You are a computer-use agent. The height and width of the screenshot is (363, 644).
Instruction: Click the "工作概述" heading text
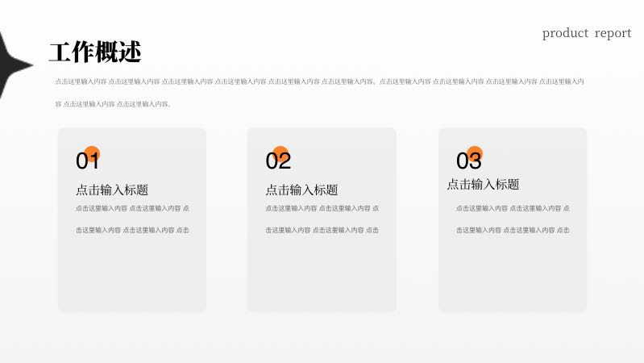(95, 52)
